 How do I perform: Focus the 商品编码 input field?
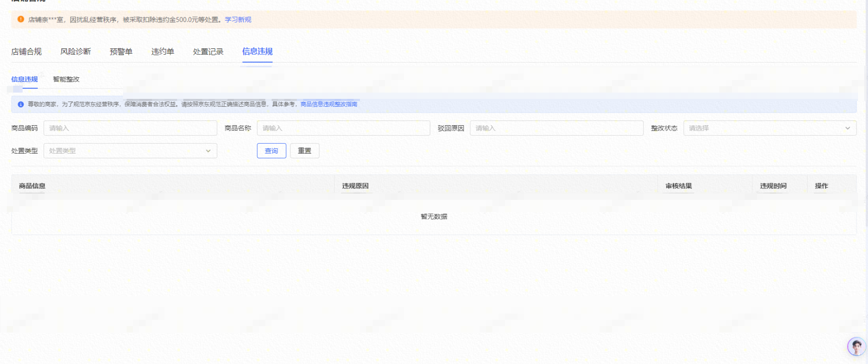(130, 128)
